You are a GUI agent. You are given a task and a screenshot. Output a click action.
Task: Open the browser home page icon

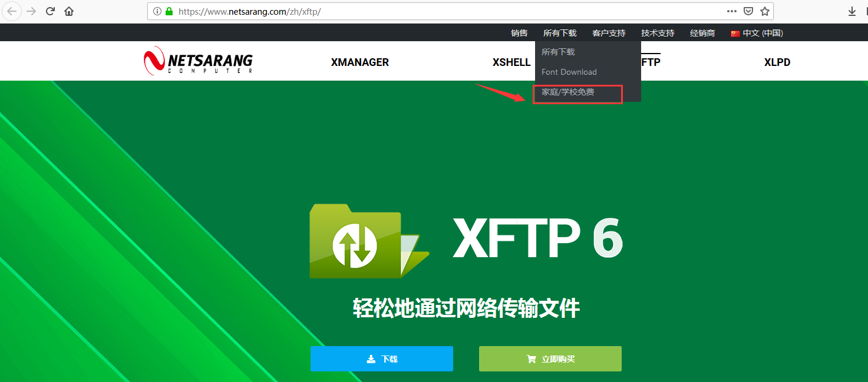pyautogui.click(x=69, y=11)
